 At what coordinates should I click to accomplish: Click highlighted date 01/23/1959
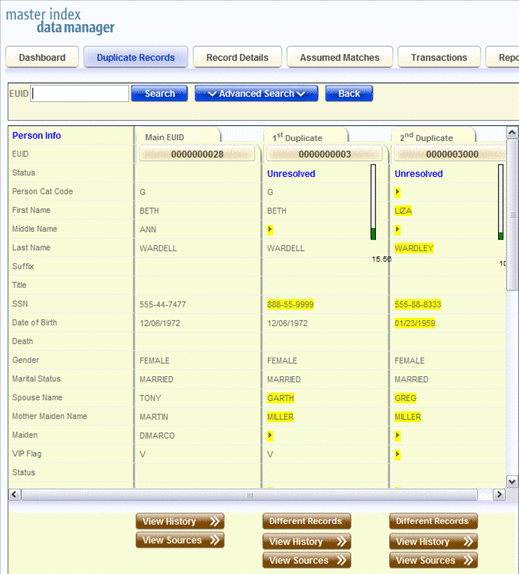pos(415,323)
